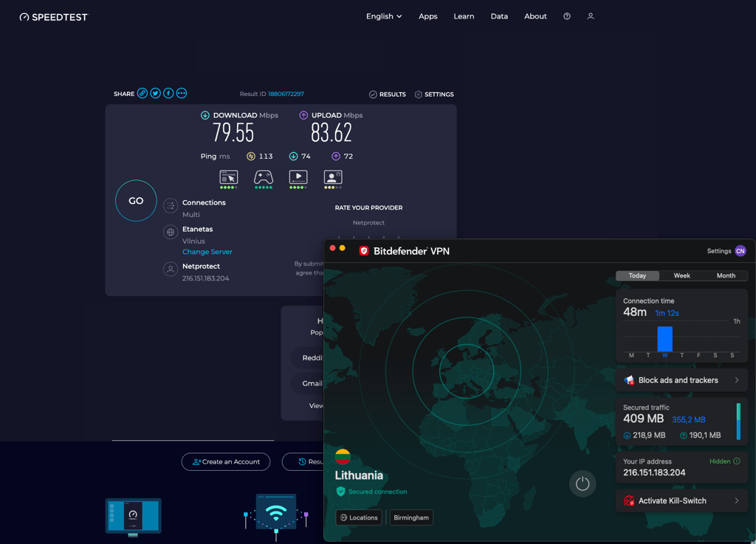
Task: Click the Wednesday connection time bar
Action: (665, 339)
